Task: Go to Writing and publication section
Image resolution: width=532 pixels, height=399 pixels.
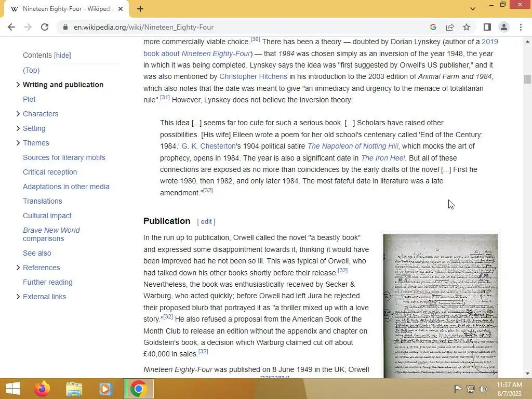Action: 63,85
